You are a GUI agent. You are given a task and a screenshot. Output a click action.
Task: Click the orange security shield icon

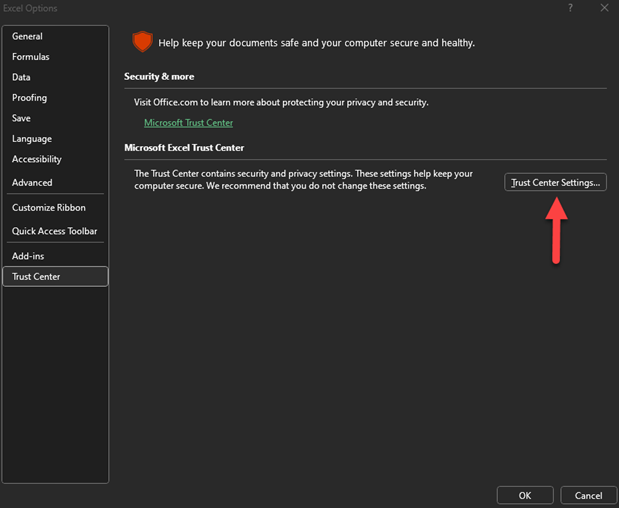[142, 42]
